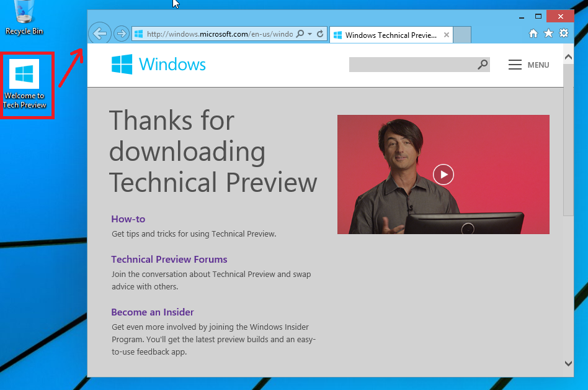The height and width of the screenshot is (390, 588).
Task: Go to the browser Home page icon
Action: (x=533, y=34)
